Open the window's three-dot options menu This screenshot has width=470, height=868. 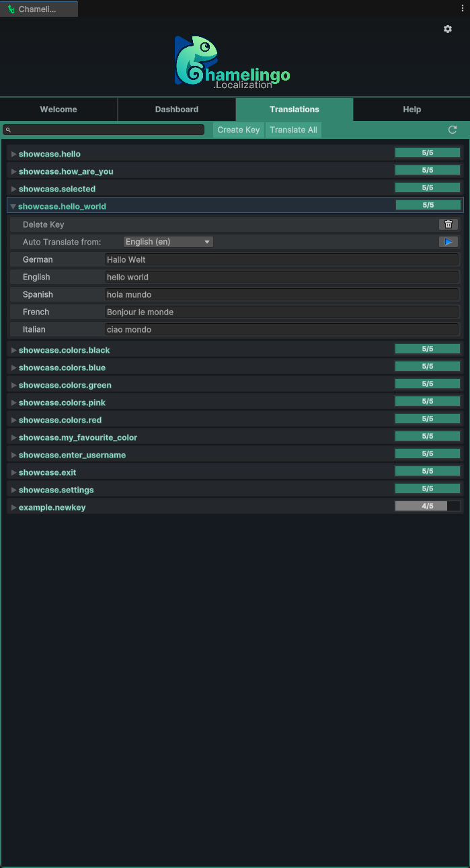coord(463,9)
